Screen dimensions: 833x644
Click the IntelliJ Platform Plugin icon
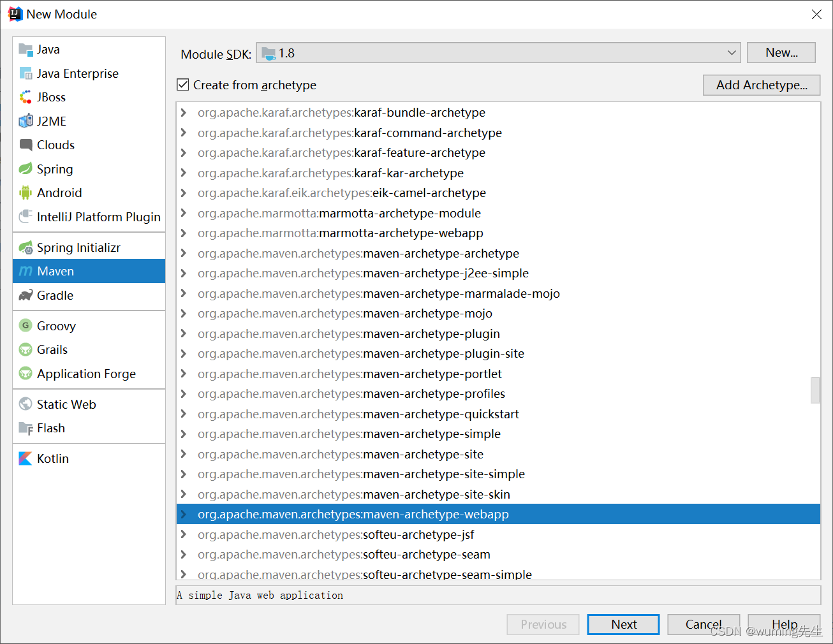tap(26, 217)
